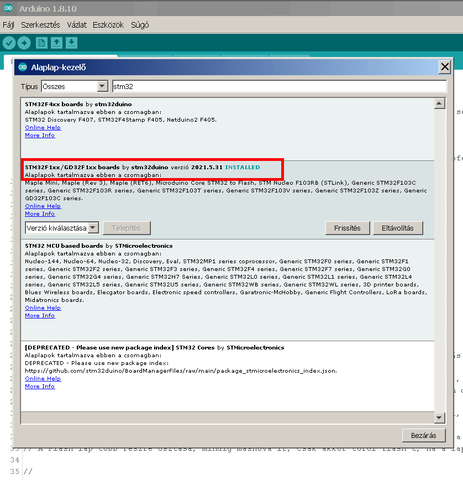
Task: Click the Arduino logo in Alaplap-kezelő title
Action: coord(23,67)
